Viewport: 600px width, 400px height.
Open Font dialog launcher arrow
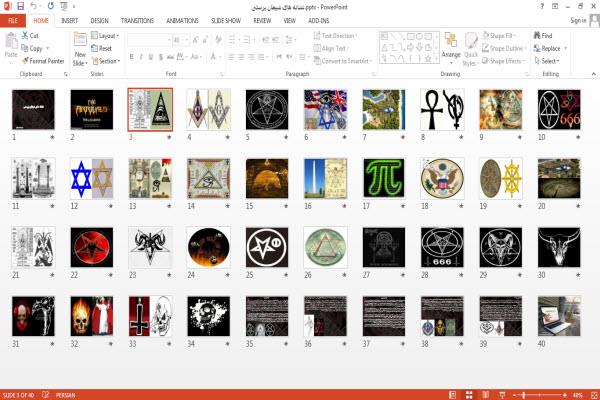click(x=221, y=74)
